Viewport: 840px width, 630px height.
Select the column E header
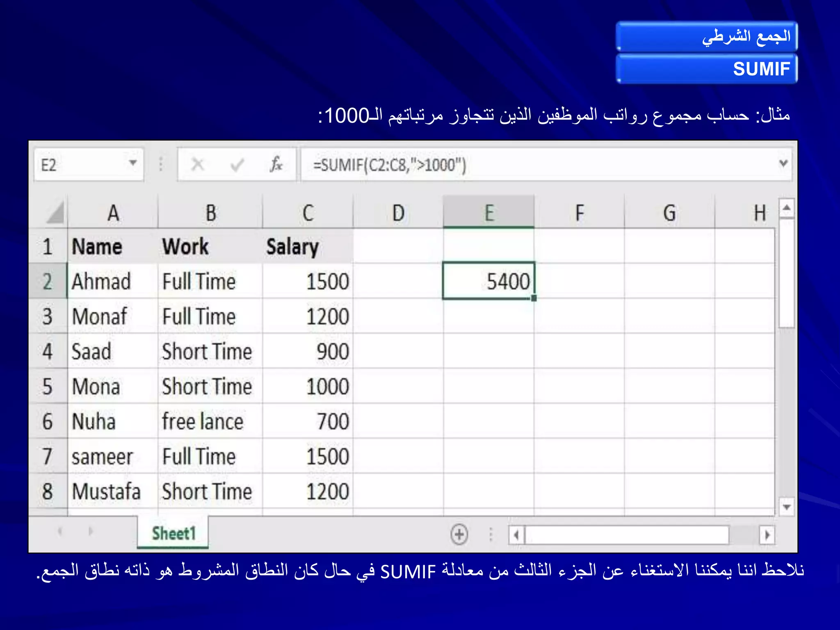[488, 212]
